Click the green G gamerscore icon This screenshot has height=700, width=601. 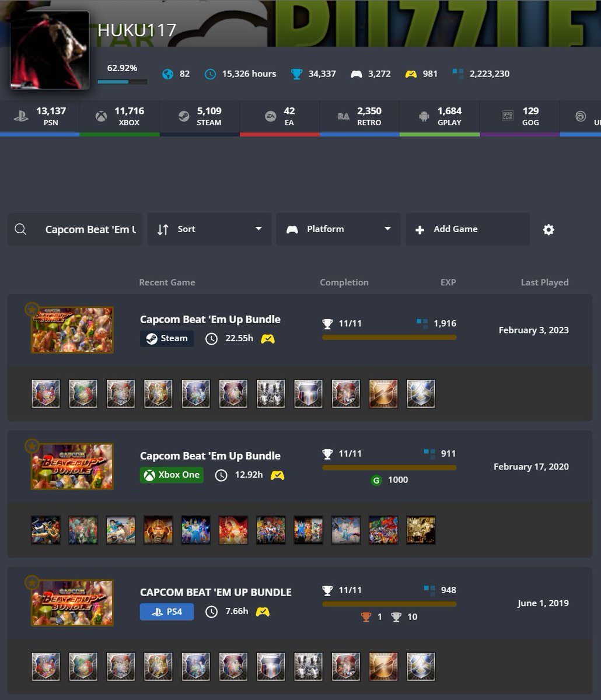(x=376, y=480)
